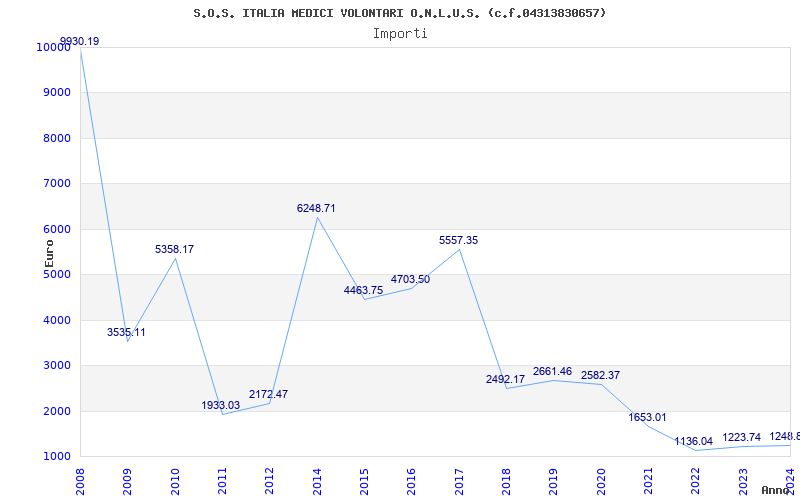Select the Importi subtitle text

(400, 34)
